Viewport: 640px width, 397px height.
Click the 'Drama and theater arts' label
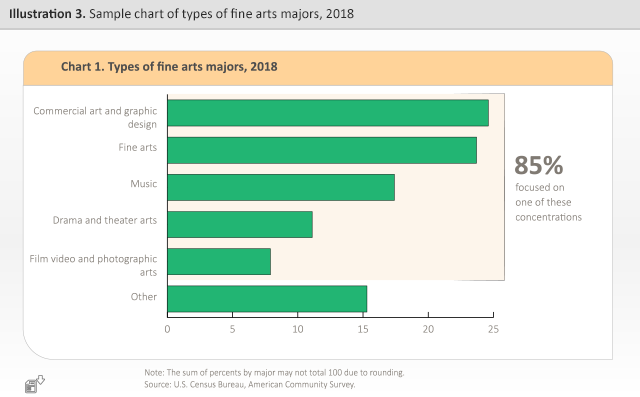pos(105,220)
